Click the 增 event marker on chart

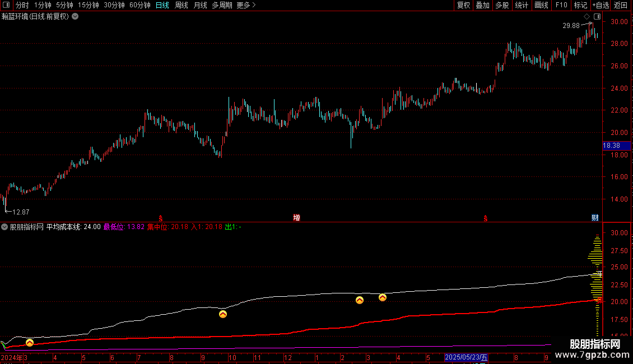[296, 218]
